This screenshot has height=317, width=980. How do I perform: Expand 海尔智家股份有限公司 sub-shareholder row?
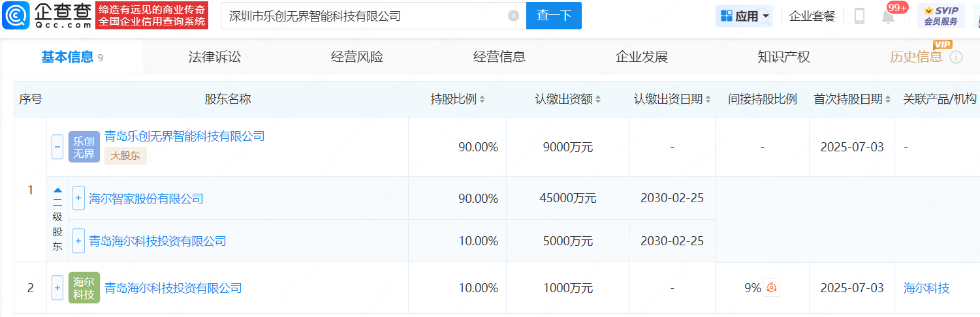coord(78,198)
